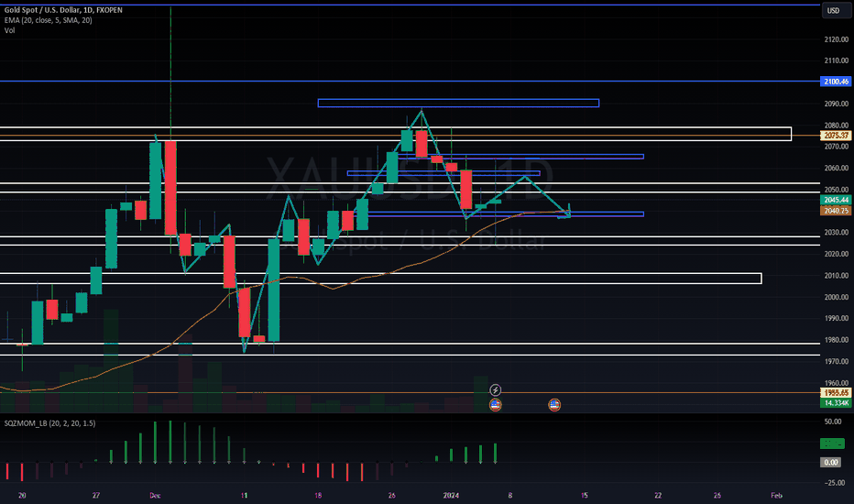Viewport: 854px width, 504px height.
Task: Click the Gold Spot / U.S. Dollar symbol title
Action: pos(63,10)
